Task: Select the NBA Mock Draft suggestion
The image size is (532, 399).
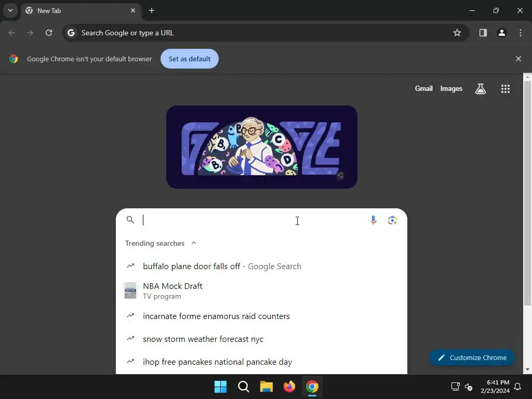Action: pos(261,291)
